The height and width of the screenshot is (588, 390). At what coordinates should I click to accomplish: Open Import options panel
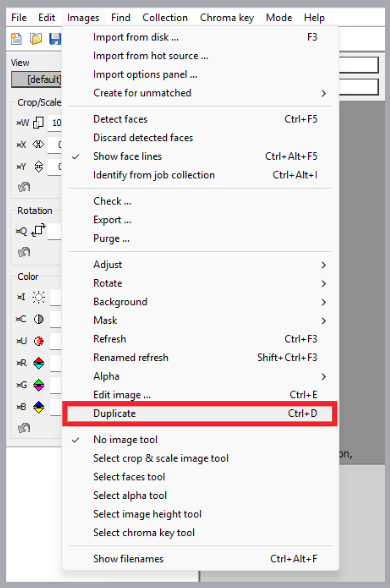(200, 74)
